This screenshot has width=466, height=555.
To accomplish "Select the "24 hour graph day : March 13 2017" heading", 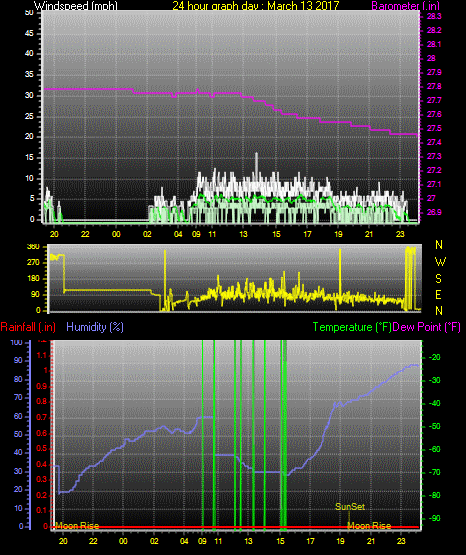I will click(256, 5).
